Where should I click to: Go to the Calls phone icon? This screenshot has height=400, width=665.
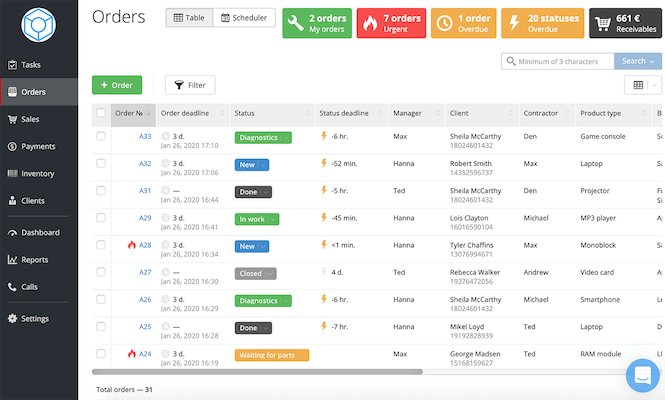coord(12,287)
